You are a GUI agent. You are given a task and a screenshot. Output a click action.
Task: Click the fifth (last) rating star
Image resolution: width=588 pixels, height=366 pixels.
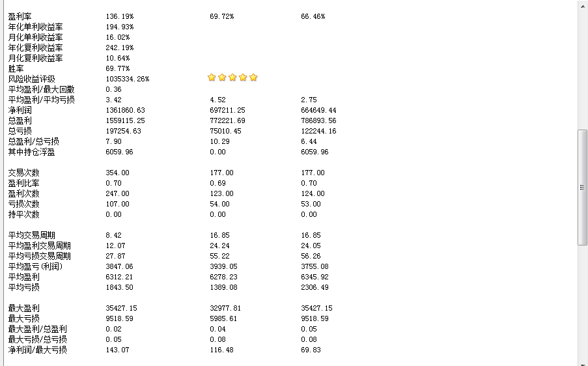pos(253,77)
